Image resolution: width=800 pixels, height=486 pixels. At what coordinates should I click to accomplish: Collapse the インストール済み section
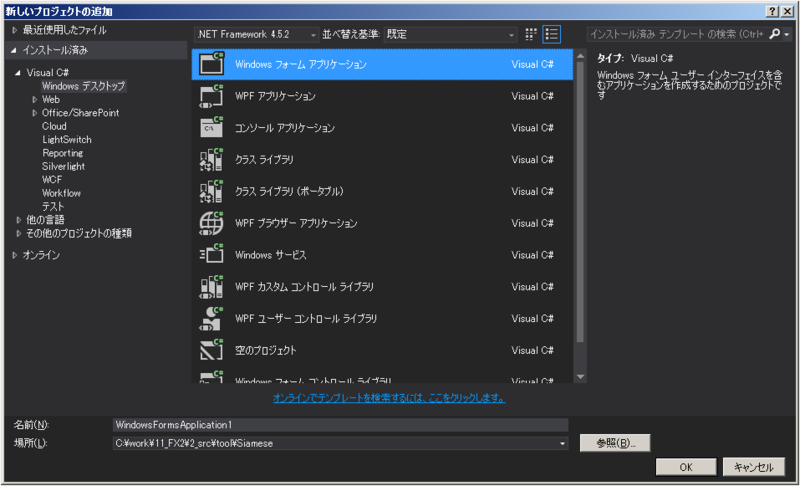click(14, 50)
